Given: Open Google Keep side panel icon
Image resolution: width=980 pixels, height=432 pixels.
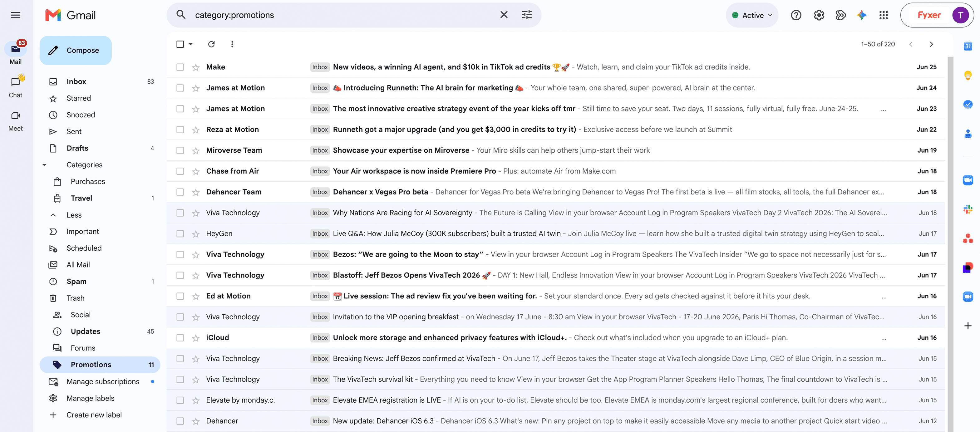Looking at the screenshot, I should [968, 75].
